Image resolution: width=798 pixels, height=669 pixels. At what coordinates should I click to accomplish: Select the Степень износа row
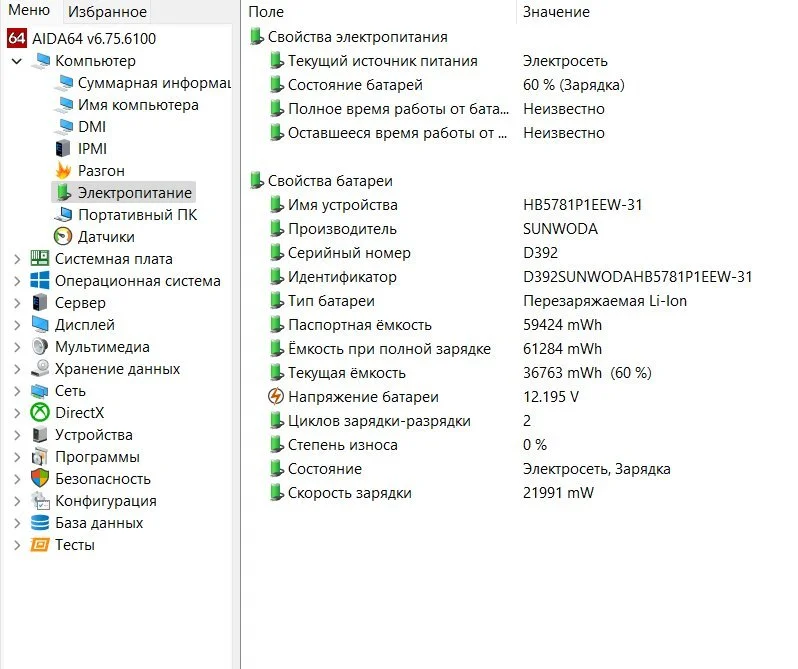(342, 445)
